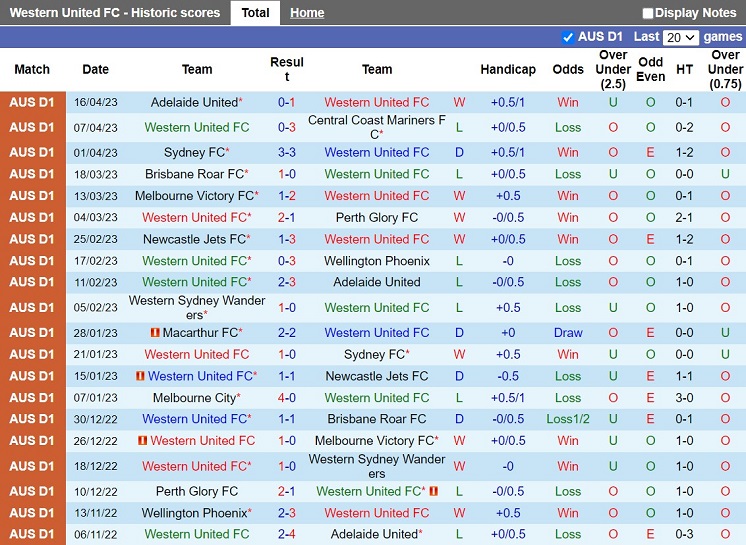Select the 3-3 result against Sydney FC

pyautogui.click(x=286, y=152)
